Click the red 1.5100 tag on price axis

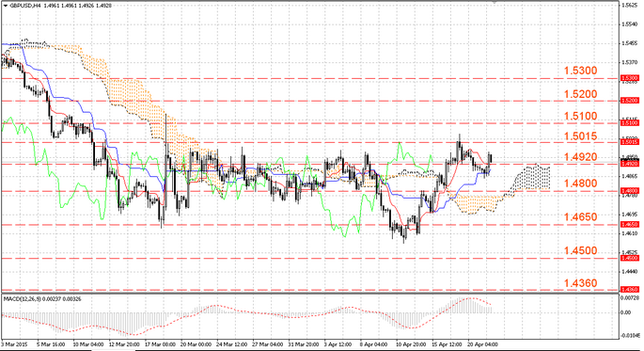click(x=630, y=122)
